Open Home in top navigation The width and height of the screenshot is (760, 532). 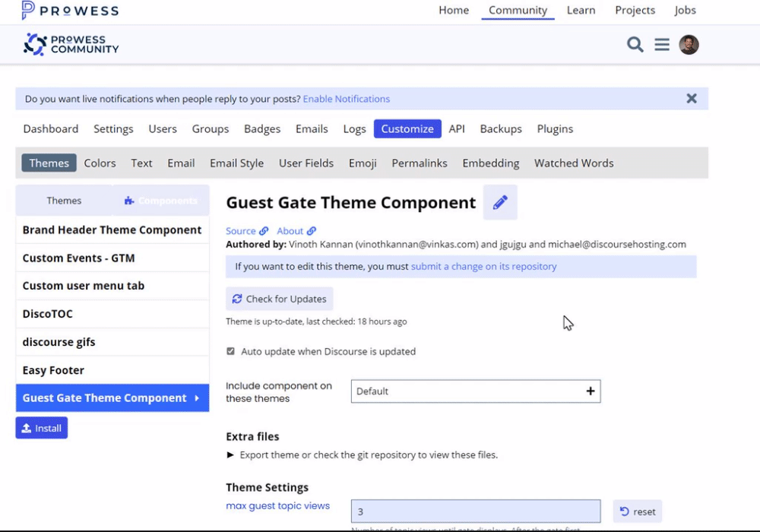click(454, 10)
